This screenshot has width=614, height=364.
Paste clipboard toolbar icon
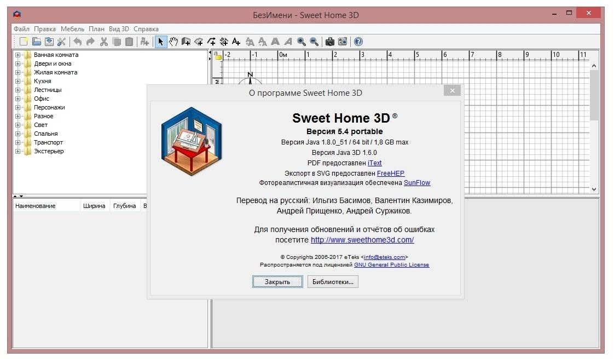(x=129, y=42)
